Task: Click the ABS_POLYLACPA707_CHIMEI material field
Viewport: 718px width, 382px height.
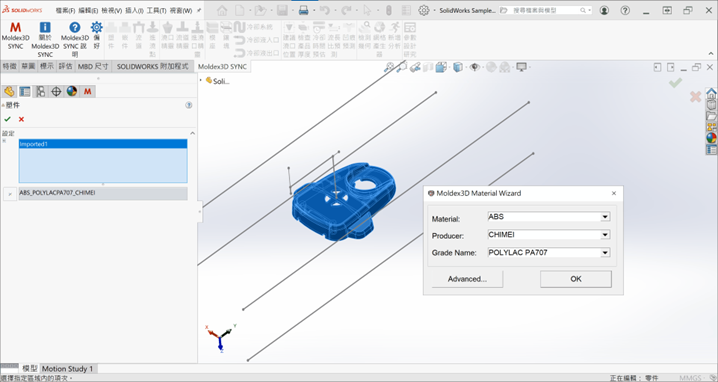Action: click(x=103, y=193)
